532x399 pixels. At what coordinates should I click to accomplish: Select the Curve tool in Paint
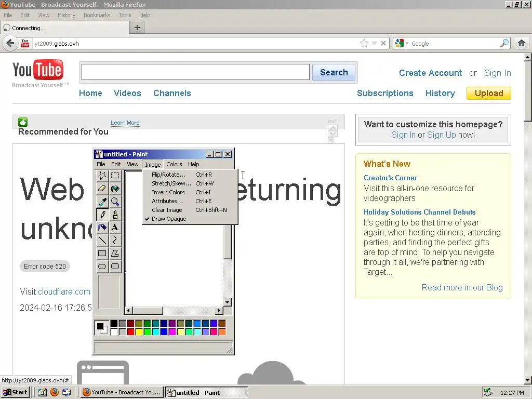click(x=115, y=240)
